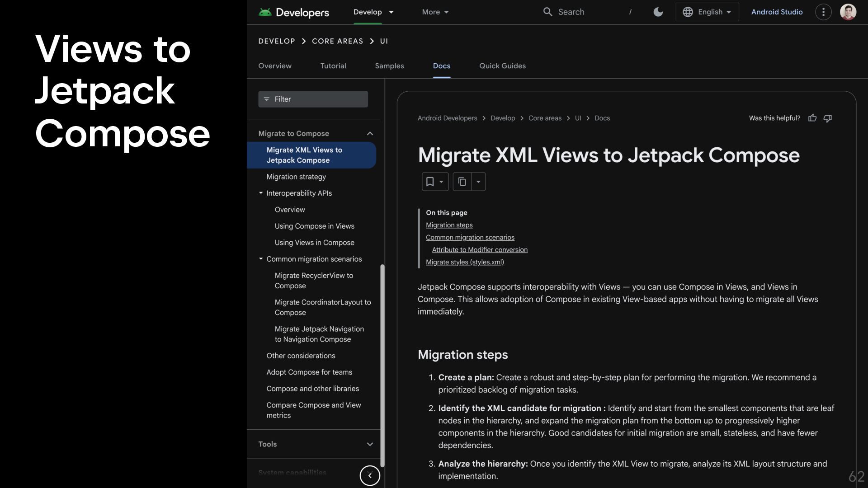Image resolution: width=868 pixels, height=488 pixels.
Task: Click the thumbs up helpful icon
Action: coord(812,118)
